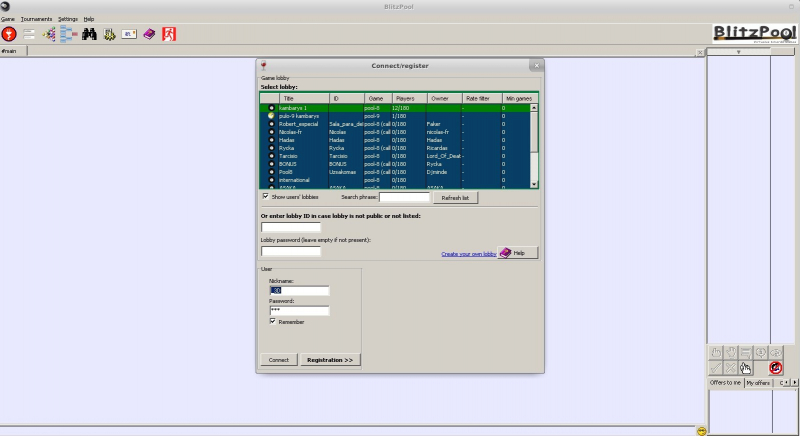Click the red connect plug toolbar icon
800x436 pixels.
pyautogui.click(x=9, y=34)
